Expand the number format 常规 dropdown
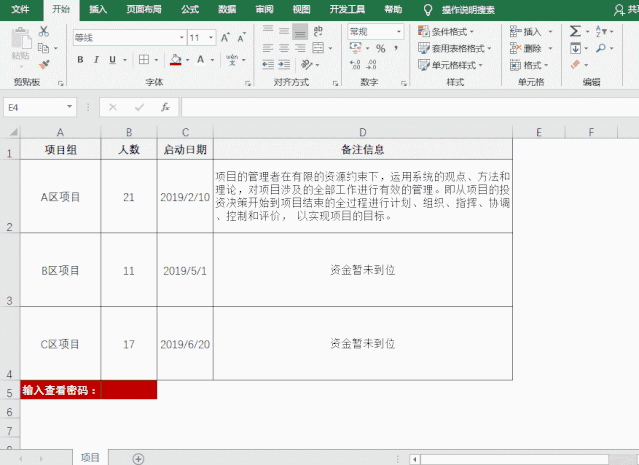The image size is (639, 465). point(400,32)
